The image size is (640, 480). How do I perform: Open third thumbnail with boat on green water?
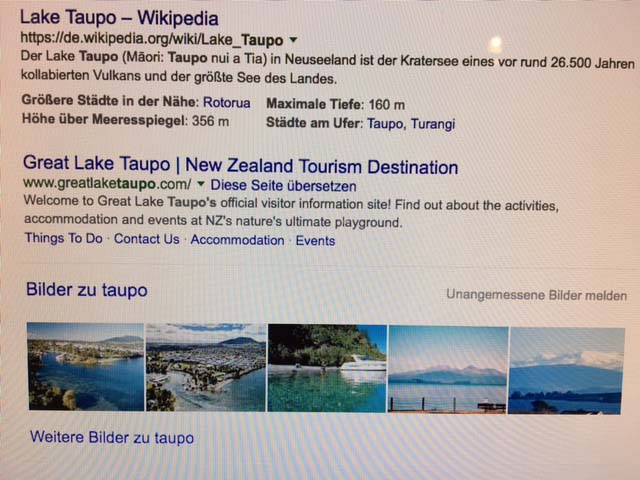tap(327, 369)
